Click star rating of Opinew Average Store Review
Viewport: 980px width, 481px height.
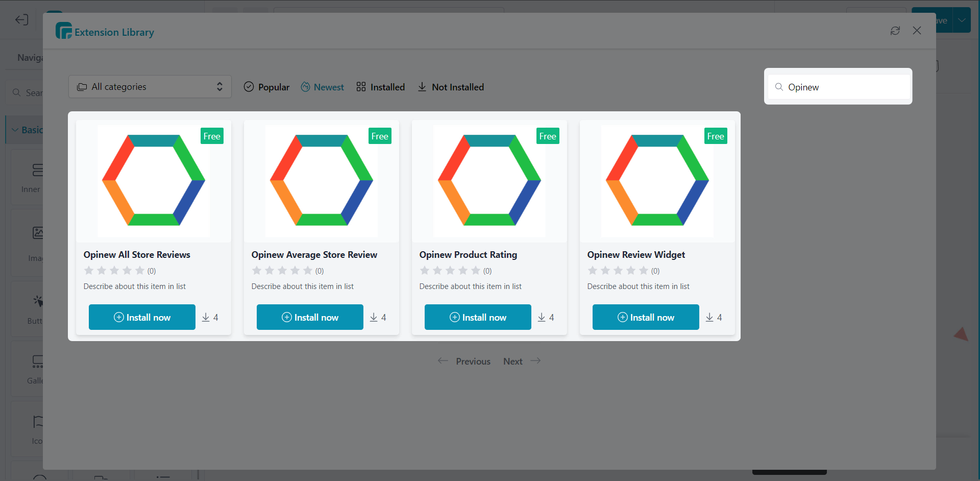tap(282, 271)
